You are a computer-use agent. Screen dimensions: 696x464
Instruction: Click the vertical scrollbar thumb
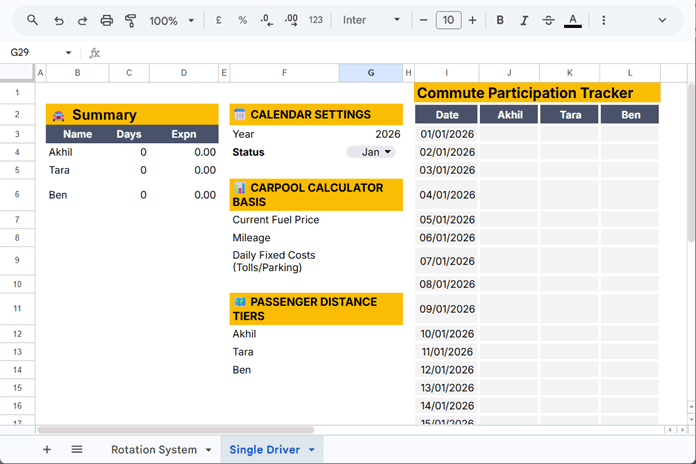coord(691,163)
